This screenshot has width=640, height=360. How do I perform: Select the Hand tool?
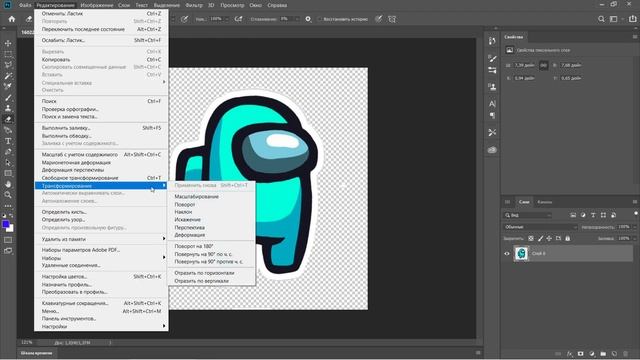8,184
